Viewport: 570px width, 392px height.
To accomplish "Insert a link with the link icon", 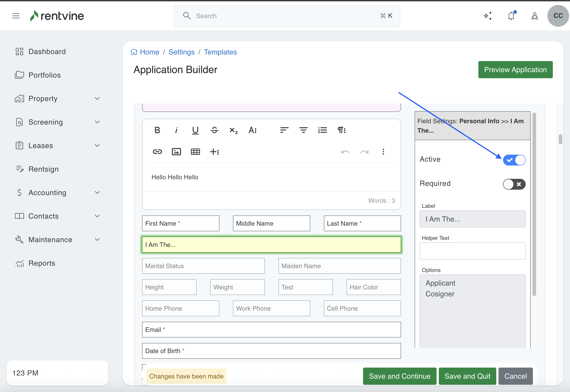I will pyautogui.click(x=157, y=152).
